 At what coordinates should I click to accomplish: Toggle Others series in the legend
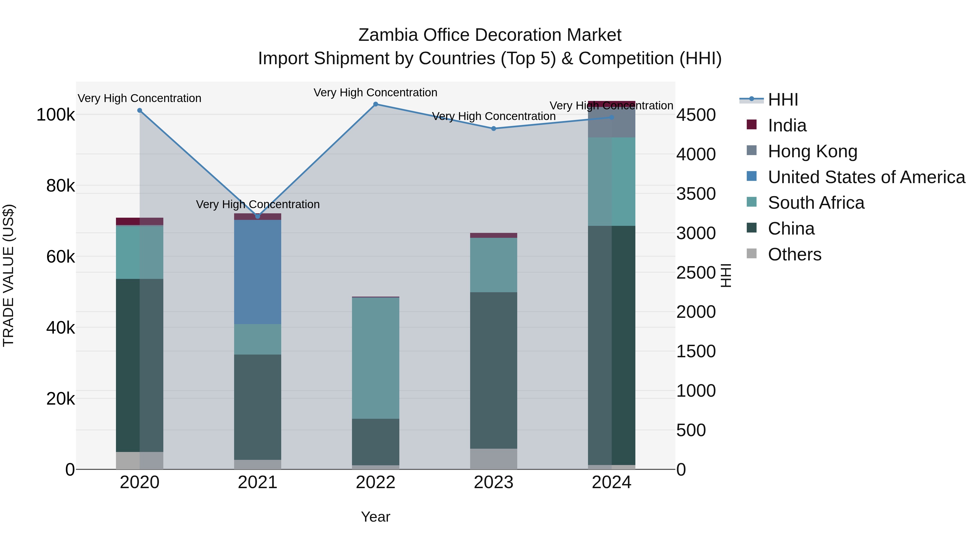coord(784,254)
